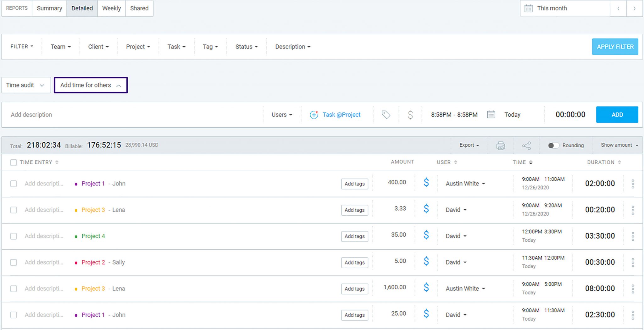644x330 pixels.
Task: Click the print icon in the report toolbar
Action: 501,145
